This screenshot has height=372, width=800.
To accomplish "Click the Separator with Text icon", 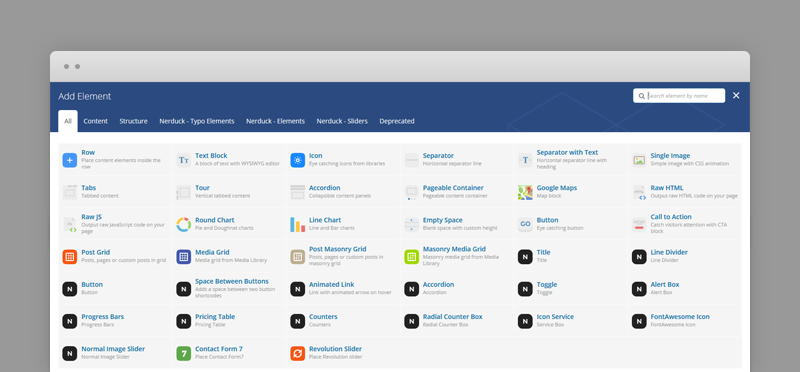I will (525, 160).
